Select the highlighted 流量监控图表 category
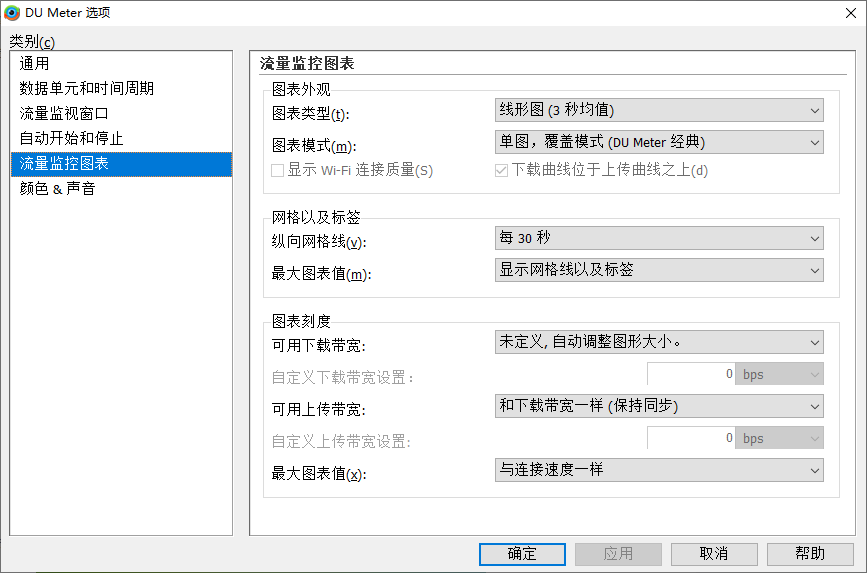Image resolution: width=867 pixels, height=573 pixels. click(x=121, y=164)
